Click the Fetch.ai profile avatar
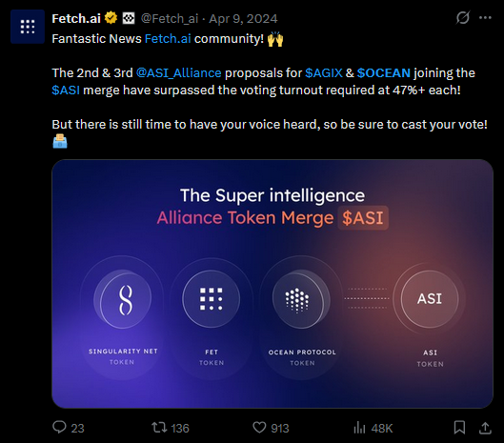Screen dimensions: 504x443 28,27
